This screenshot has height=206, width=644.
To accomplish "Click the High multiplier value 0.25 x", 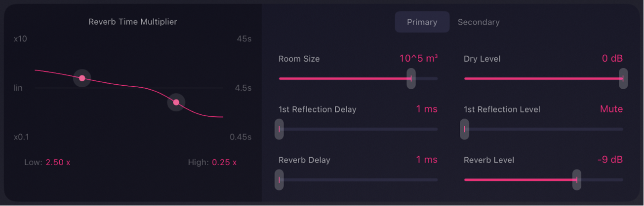I will coord(224,163).
